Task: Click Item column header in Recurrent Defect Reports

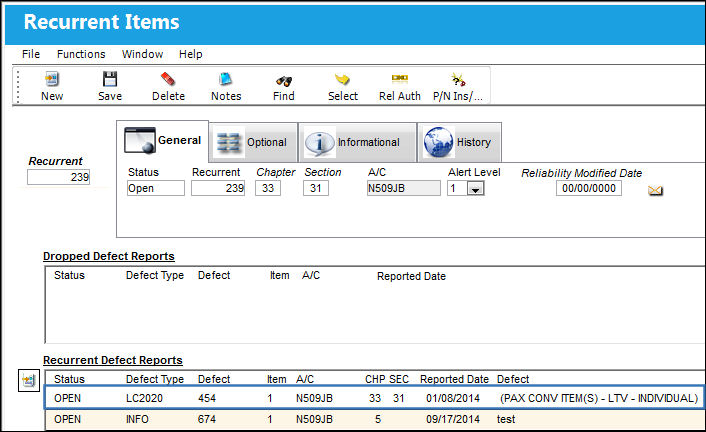Action: tap(276, 379)
